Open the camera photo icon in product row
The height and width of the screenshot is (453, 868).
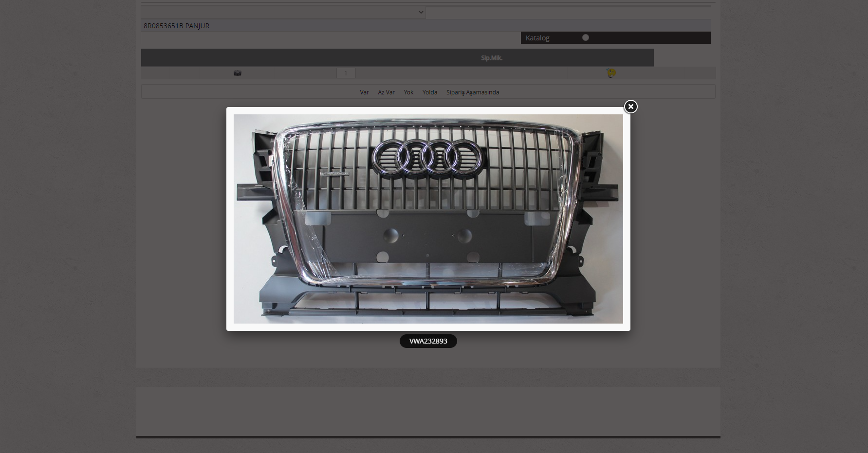tap(238, 73)
